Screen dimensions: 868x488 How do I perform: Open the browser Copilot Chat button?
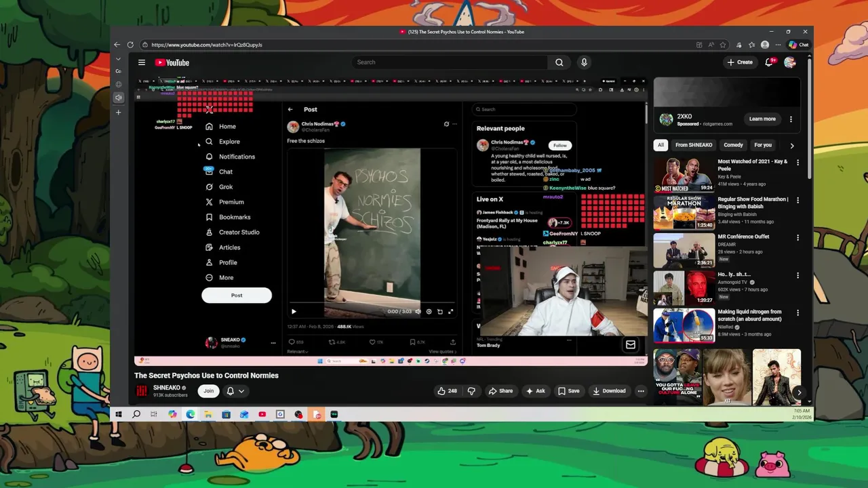pos(798,45)
